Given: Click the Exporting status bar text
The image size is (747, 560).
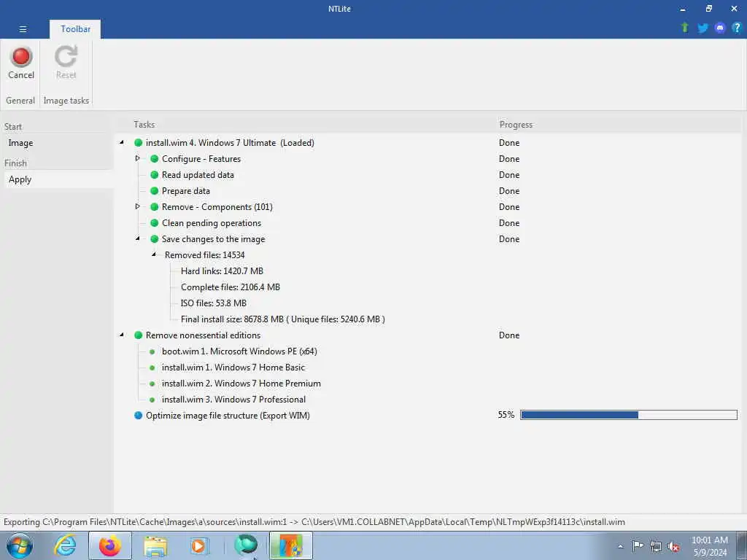Looking at the screenshot, I should tap(314, 522).
